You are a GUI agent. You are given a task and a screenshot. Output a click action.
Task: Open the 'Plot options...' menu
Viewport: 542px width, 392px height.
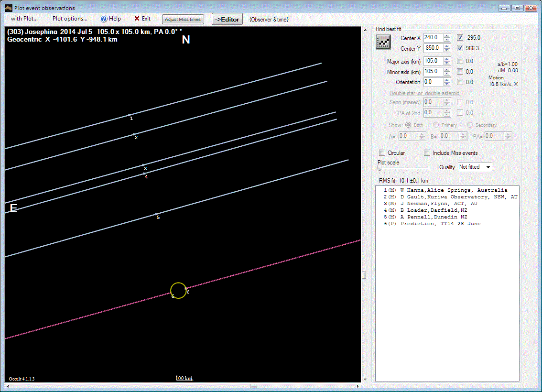[70, 19]
